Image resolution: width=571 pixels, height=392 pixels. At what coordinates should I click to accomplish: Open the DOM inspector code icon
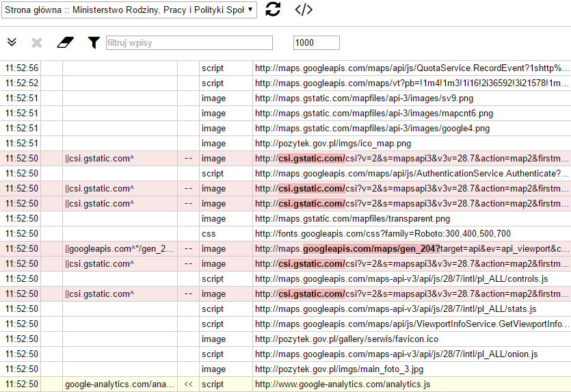[x=304, y=10]
